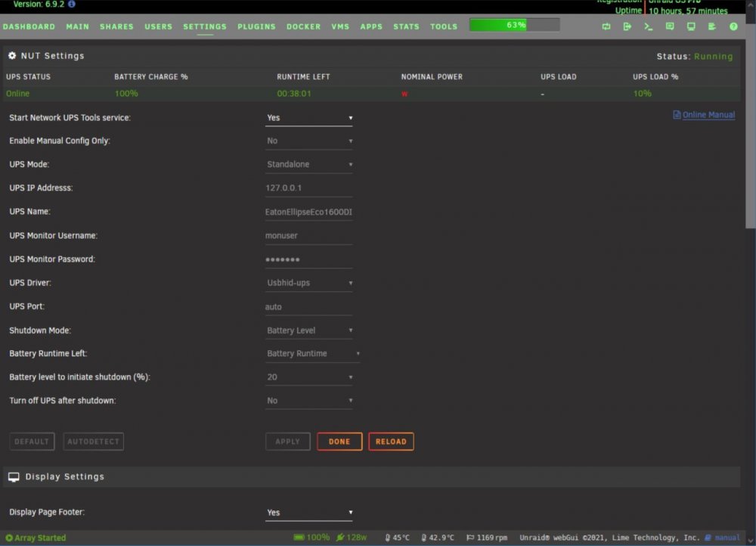Click the runtime left value 00:38:01
This screenshot has width=756, height=546.
point(294,94)
